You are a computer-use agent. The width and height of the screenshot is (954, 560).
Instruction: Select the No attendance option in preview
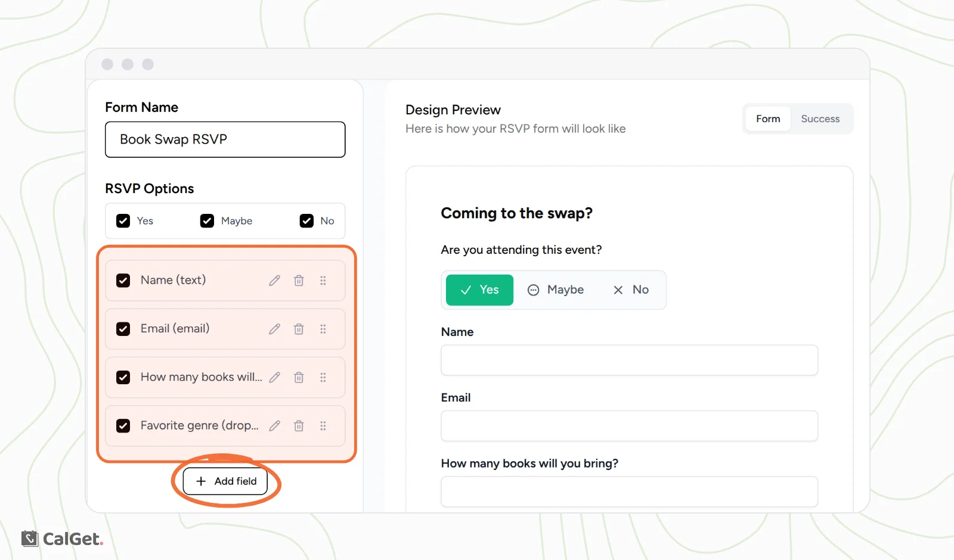pos(631,290)
